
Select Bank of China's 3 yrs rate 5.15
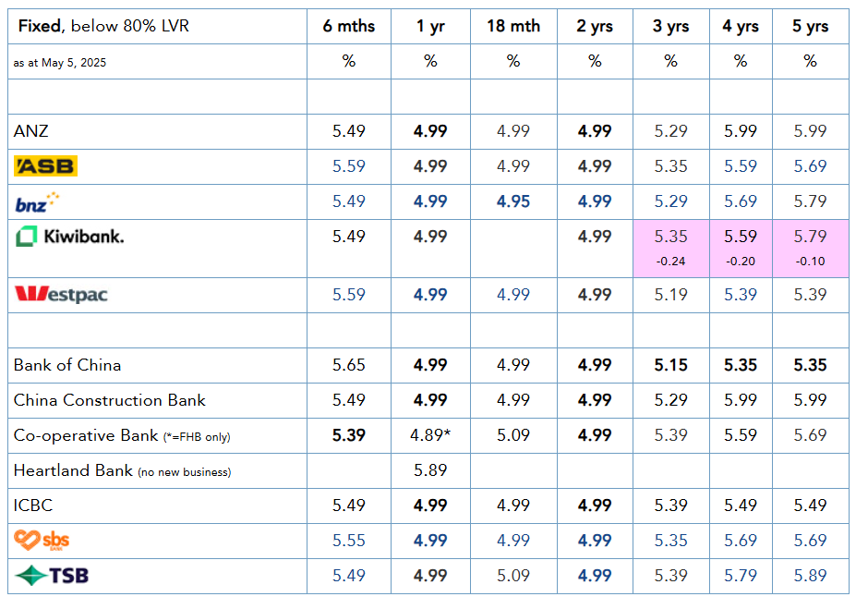click(x=671, y=365)
